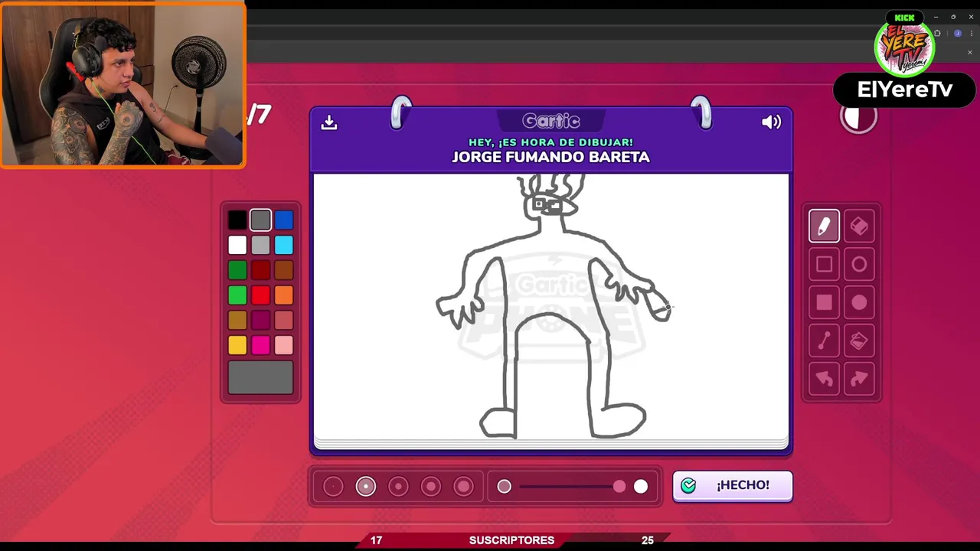980x551 pixels.
Task: Redo the drawing stroke
Action: coord(859,379)
